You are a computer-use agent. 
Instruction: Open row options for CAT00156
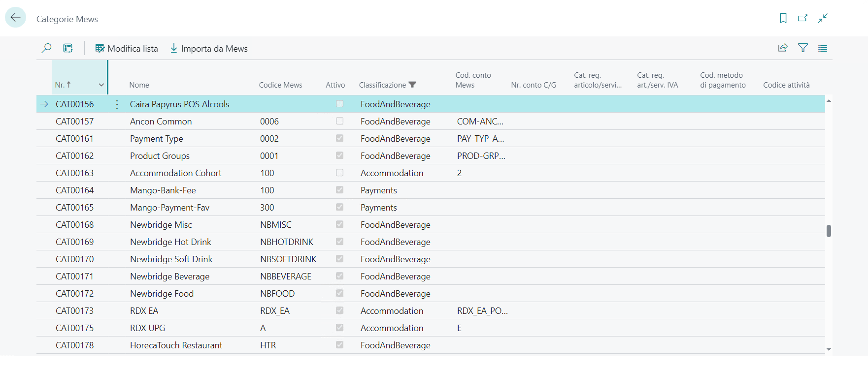tap(117, 104)
